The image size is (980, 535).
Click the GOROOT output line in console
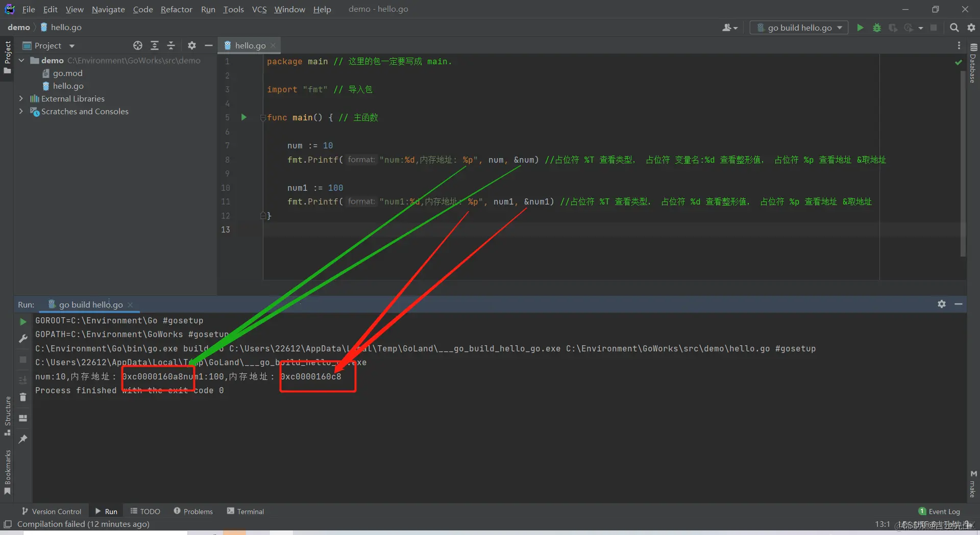119,320
